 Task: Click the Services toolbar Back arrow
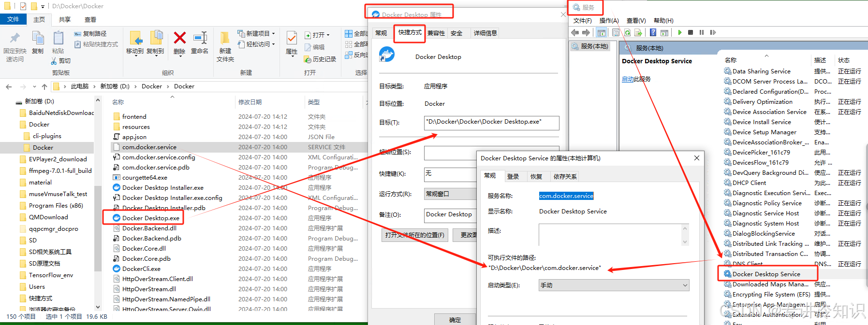pos(575,32)
